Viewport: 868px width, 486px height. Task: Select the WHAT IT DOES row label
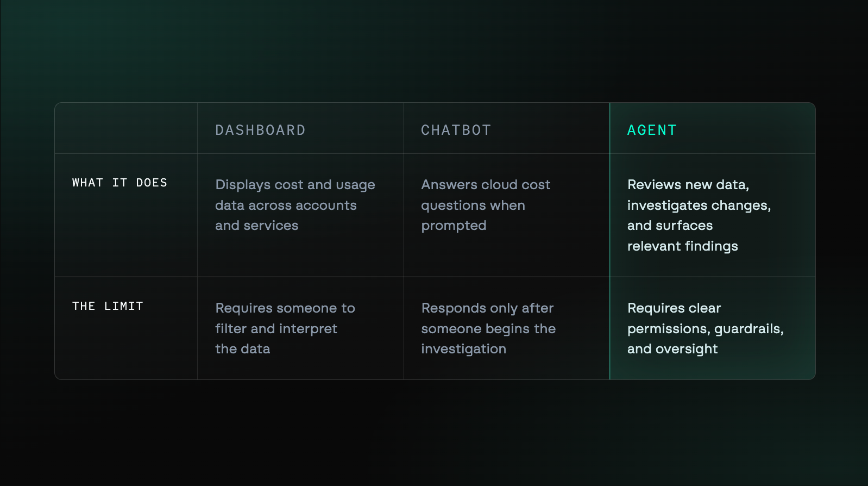pos(120,183)
